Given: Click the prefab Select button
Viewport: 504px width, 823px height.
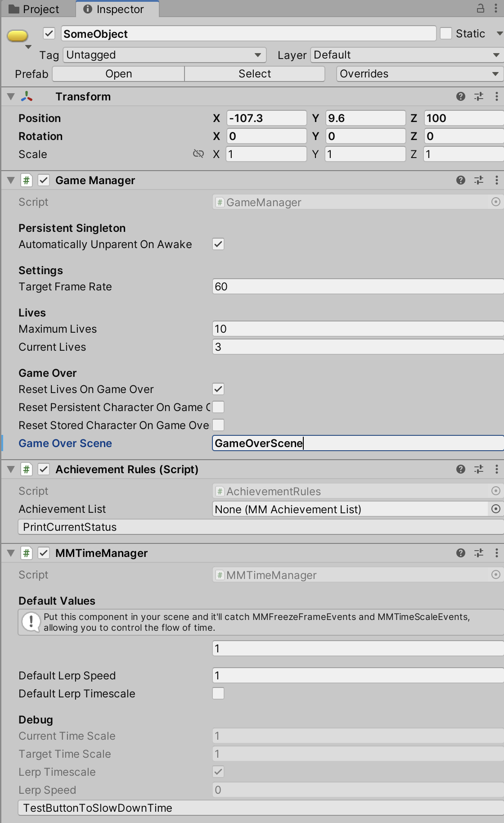Looking at the screenshot, I should pyautogui.click(x=255, y=74).
